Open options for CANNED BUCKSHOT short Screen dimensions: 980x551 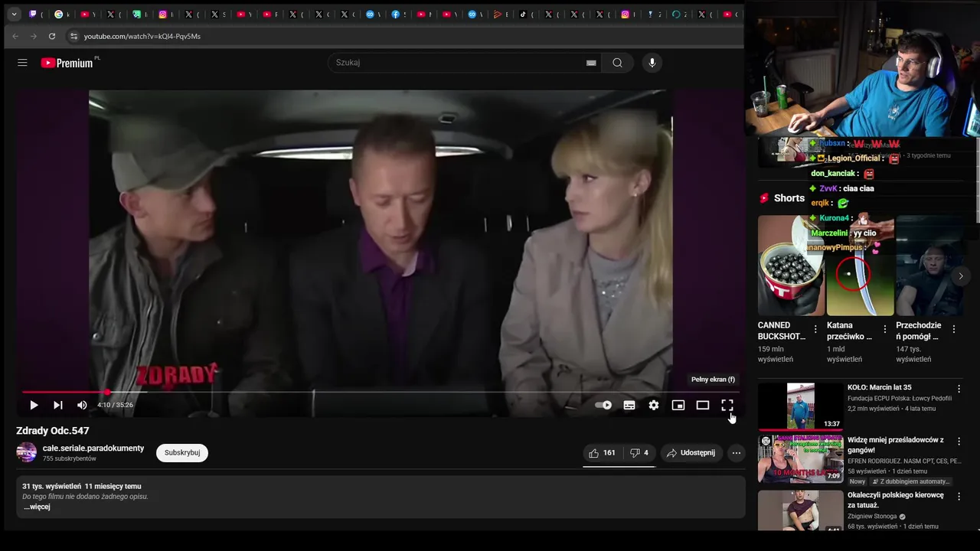(x=815, y=329)
